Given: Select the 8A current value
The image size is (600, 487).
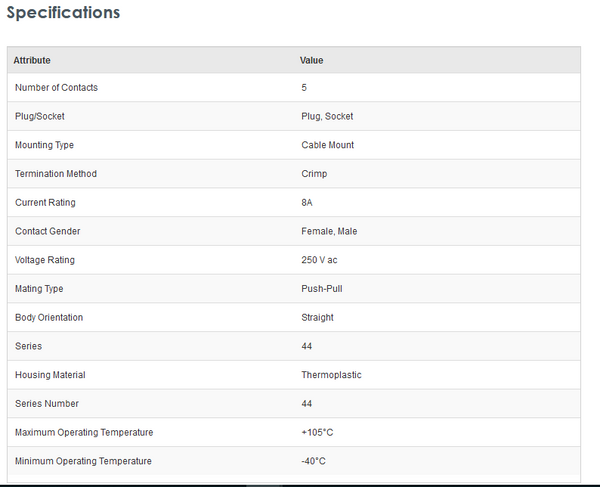Looking at the screenshot, I should coord(308,203).
